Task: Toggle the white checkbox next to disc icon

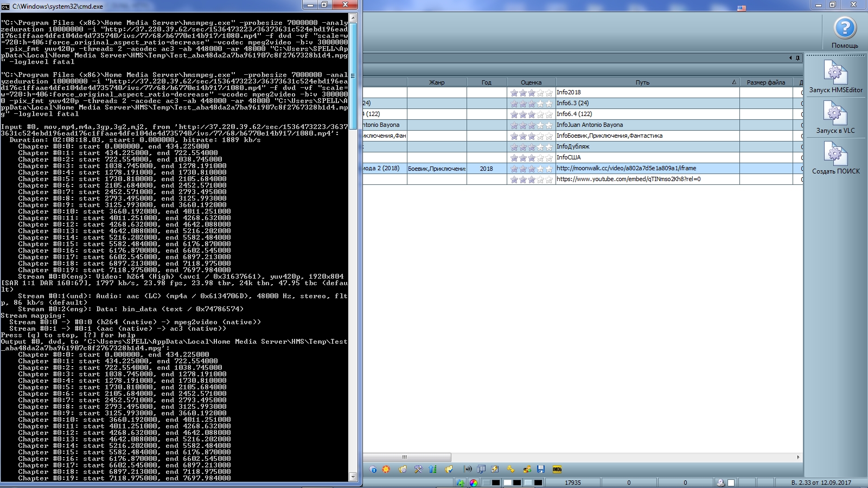Action: (731, 483)
